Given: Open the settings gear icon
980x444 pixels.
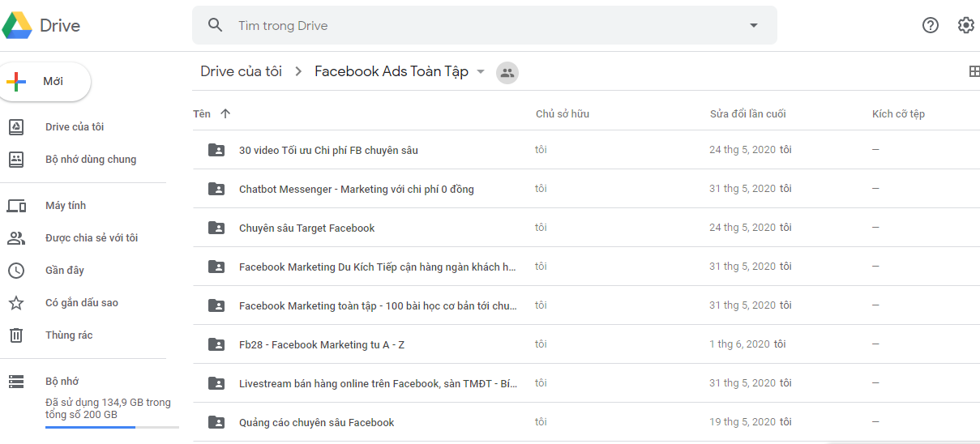Looking at the screenshot, I should (965, 25).
